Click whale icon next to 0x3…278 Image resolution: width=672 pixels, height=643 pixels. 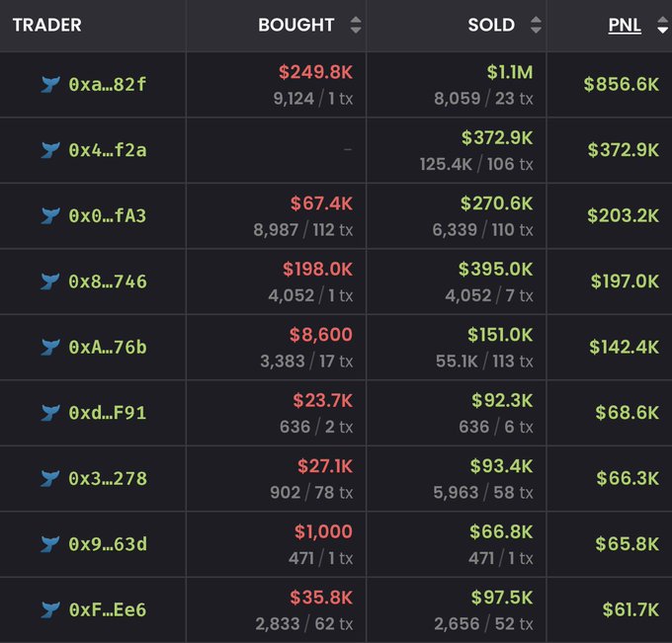click(50, 478)
